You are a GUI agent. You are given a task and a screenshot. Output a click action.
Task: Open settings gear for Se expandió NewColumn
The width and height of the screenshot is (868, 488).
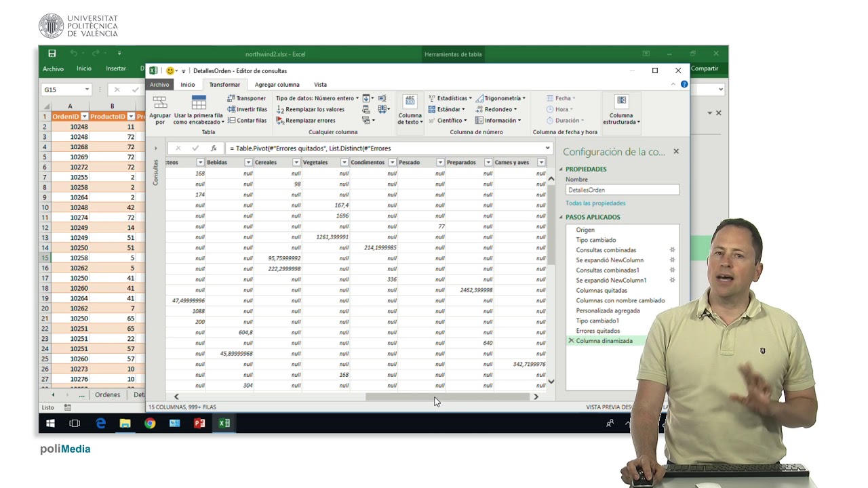tap(673, 260)
